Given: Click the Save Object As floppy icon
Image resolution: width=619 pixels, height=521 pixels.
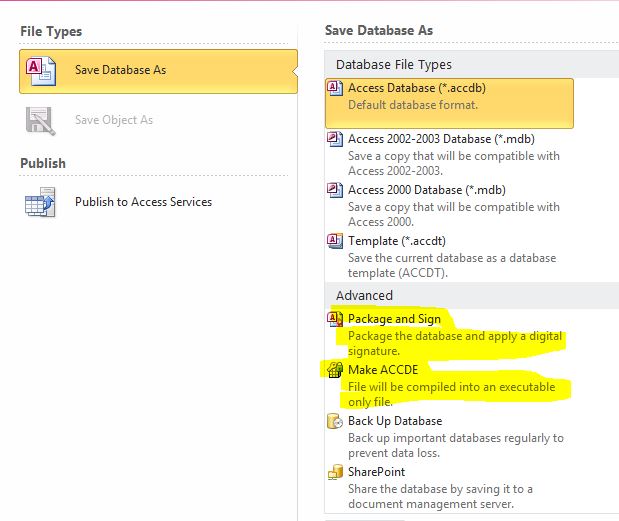Looking at the screenshot, I should tap(40, 121).
